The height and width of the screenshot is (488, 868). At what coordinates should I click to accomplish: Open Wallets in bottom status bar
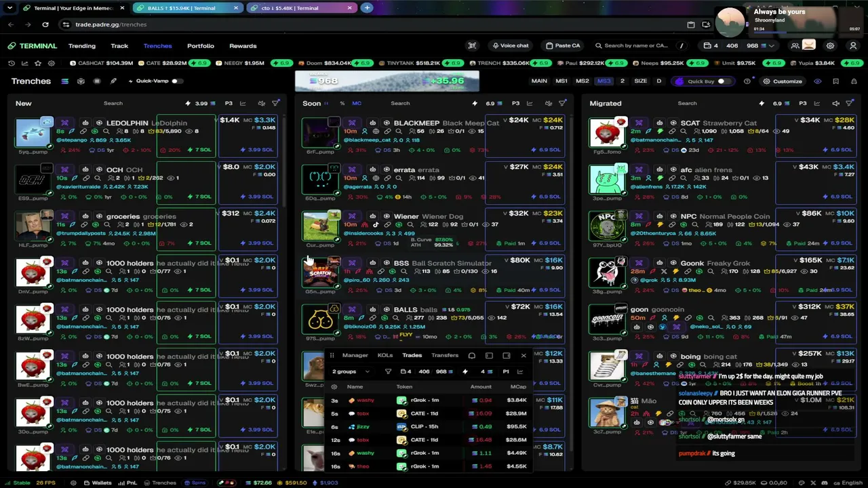(97, 483)
